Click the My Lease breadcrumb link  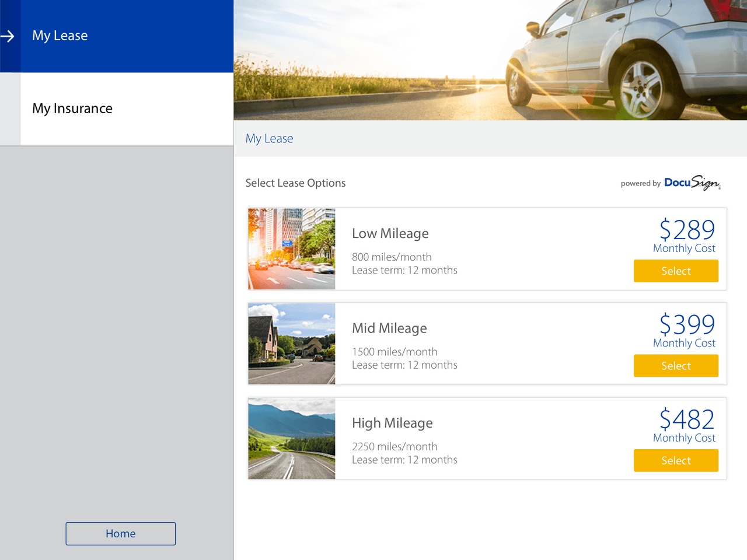pos(269,138)
